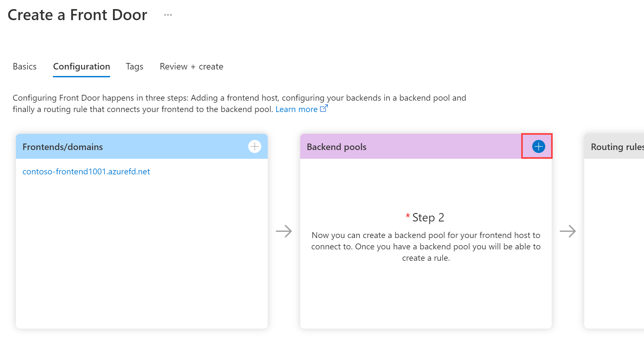
Task: Click the contoso-frontend1001.azurefd.net frontend host
Action: [x=86, y=171]
